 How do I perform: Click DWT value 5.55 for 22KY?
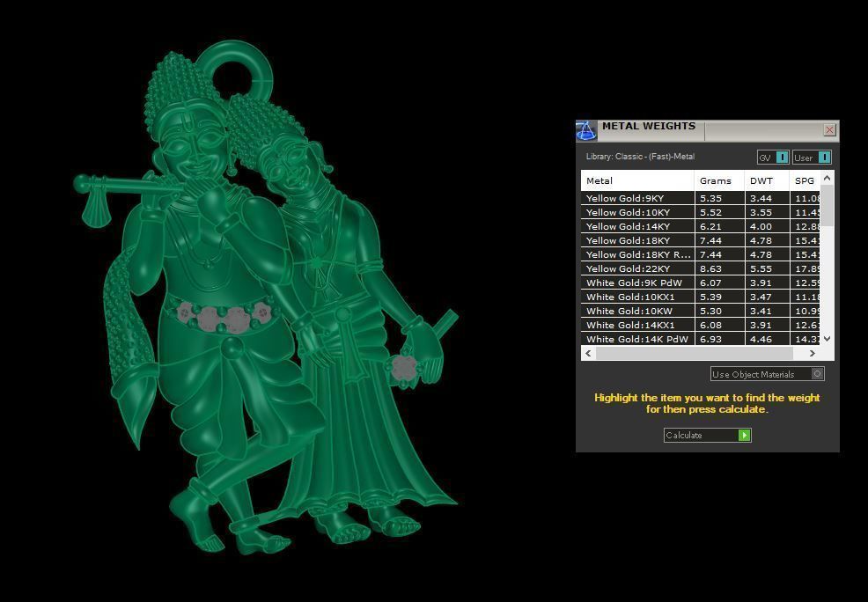(x=761, y=269)
